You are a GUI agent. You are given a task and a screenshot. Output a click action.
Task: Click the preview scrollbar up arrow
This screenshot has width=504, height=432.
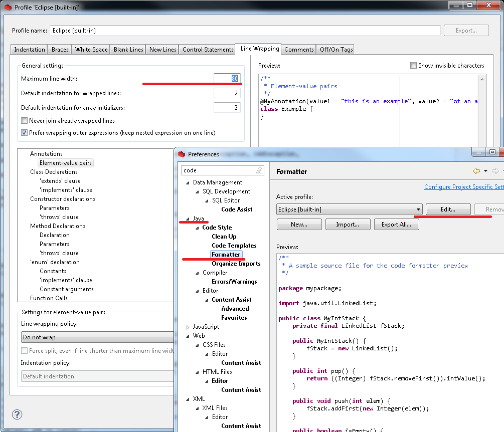pyautogui.click(x=482, y=79)
